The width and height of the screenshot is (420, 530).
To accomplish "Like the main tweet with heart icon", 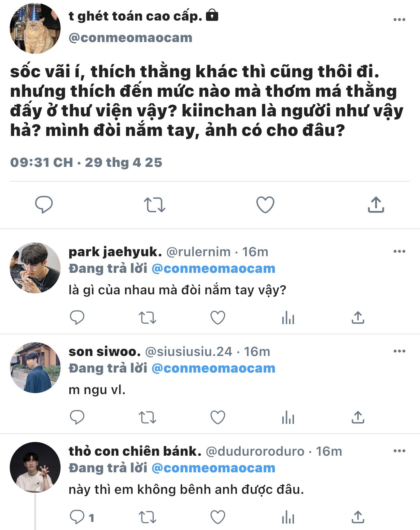I will [265, 205].
